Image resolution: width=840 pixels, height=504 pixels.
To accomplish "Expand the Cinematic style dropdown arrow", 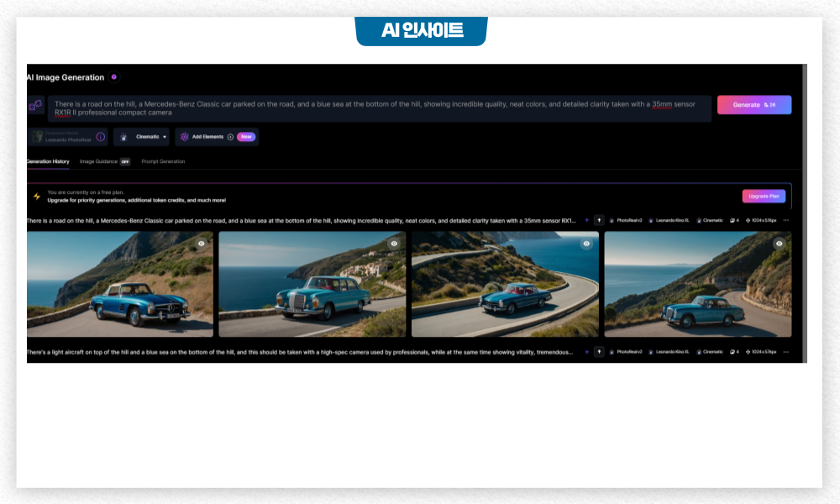I will pyautogui.click(x=165, y=137).
